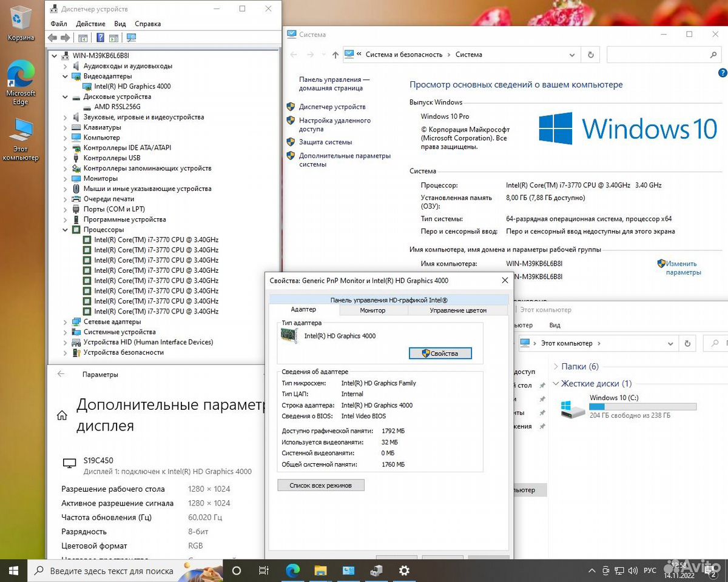Screen dimensions: 728x582
Task: Click refresh in 'Этот компьютер' Explorer window
Action: coord(687,343)
